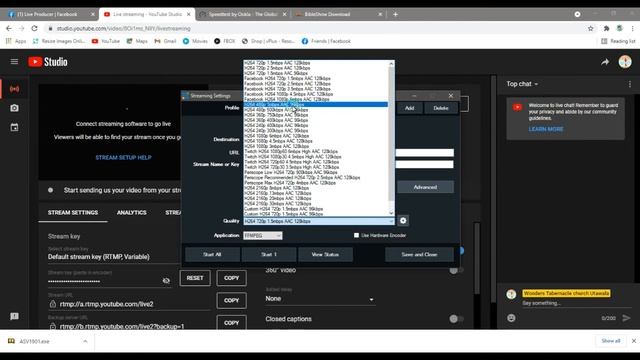Bookmark this page with the star icon
This screenshot has height=360, width=640.
click(x=591, y=29)
